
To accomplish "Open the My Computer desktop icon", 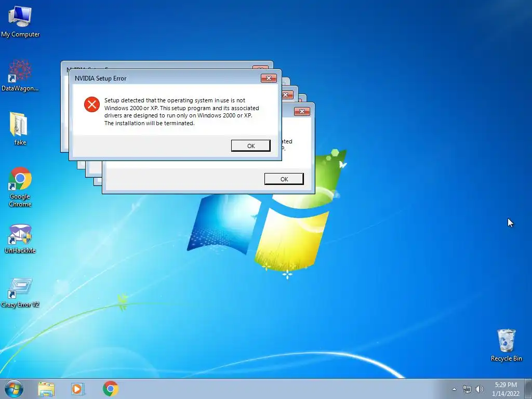I will [20, 22].
